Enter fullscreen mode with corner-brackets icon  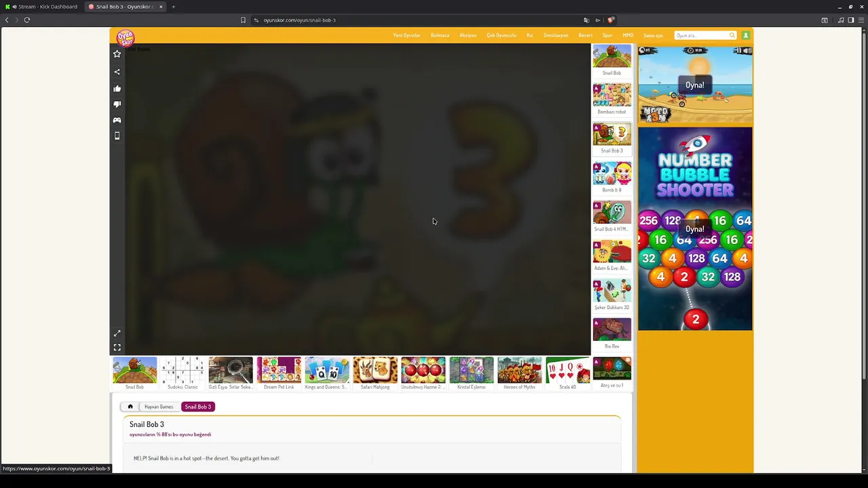click(x=117, y=348)
